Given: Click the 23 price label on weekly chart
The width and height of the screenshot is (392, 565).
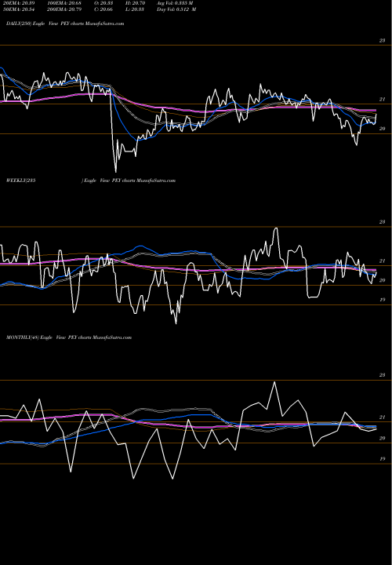Looking at the screenshot, I should pos(382,222).
